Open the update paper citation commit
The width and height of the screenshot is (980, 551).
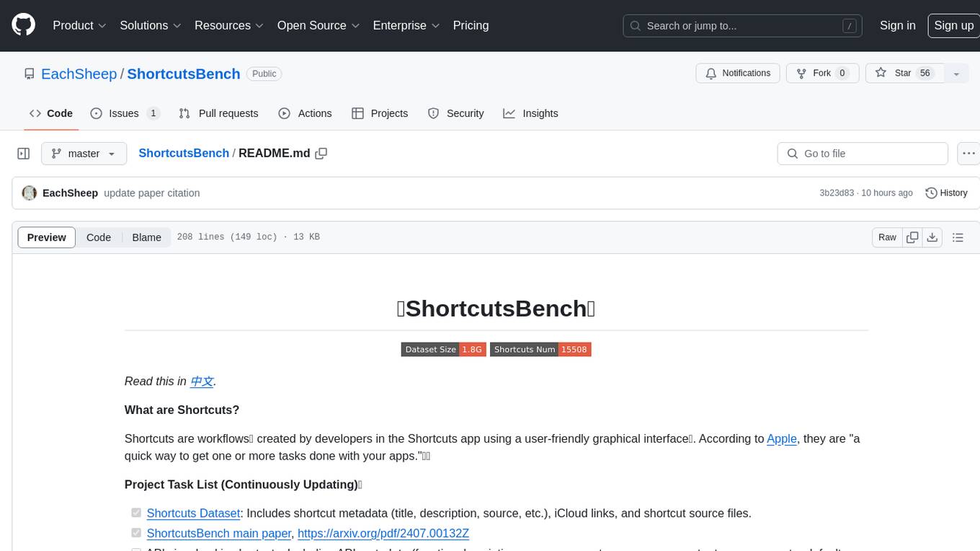152,193
